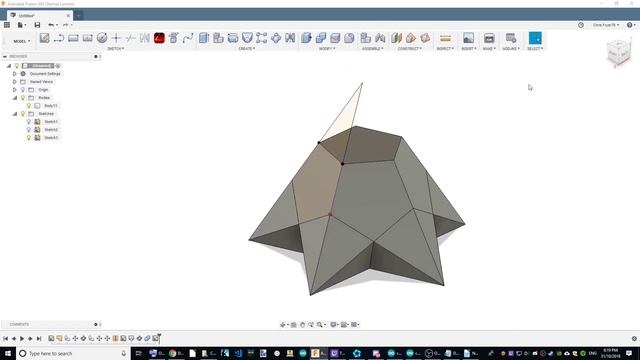Activate Press Pull in Modify panel
640x360 pixels.
coord(306,38)
